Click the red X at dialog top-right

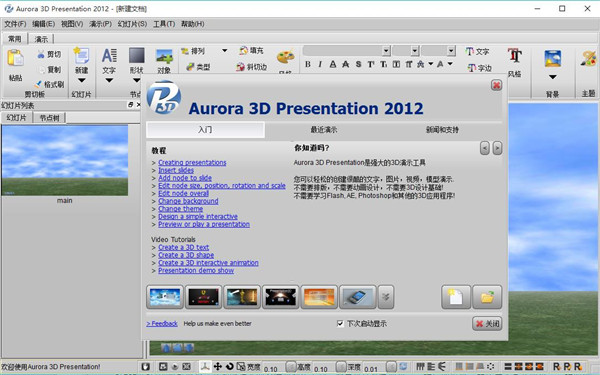[496, 85]
